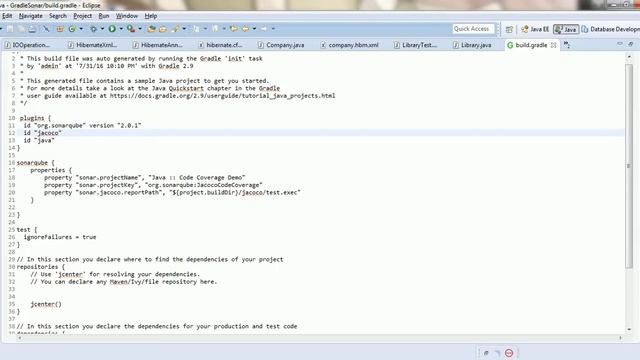Click the red stop icon in status bar
Screen dimensions: 640x360
(x=509, y=353)
